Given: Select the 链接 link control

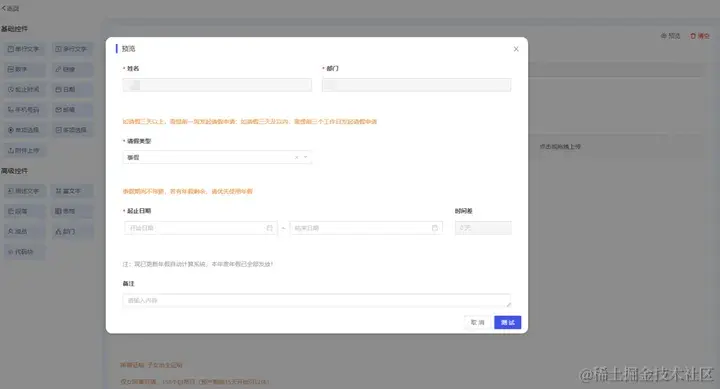Looking at the screenshot, I should point(72,69).
